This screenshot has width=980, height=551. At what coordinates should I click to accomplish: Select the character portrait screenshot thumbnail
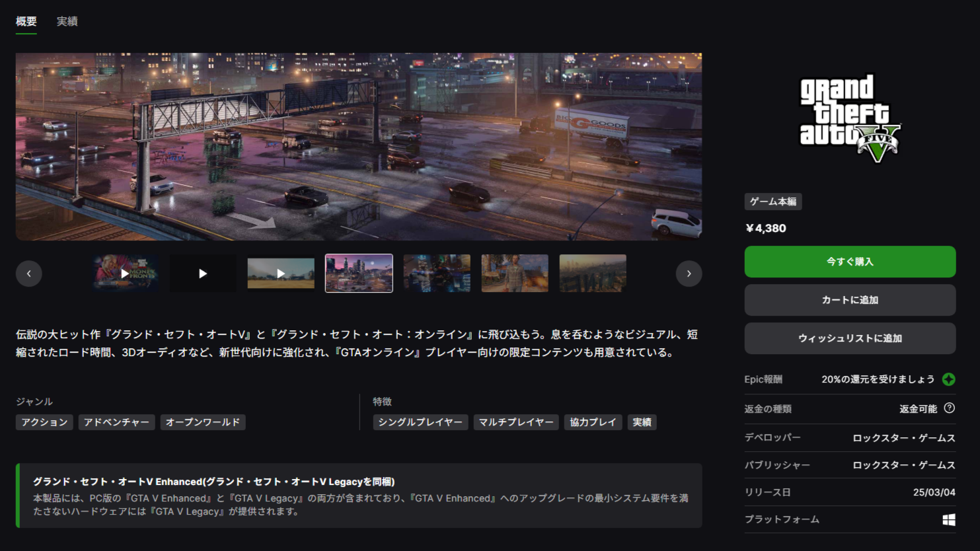pyautogui.click(x=515, y=274)
